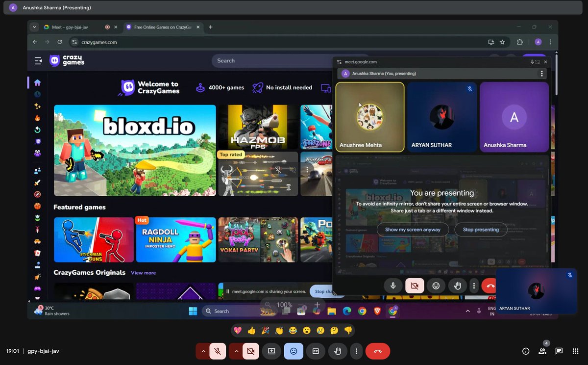Open more options in the bottom Meet bar

point(357,351)
